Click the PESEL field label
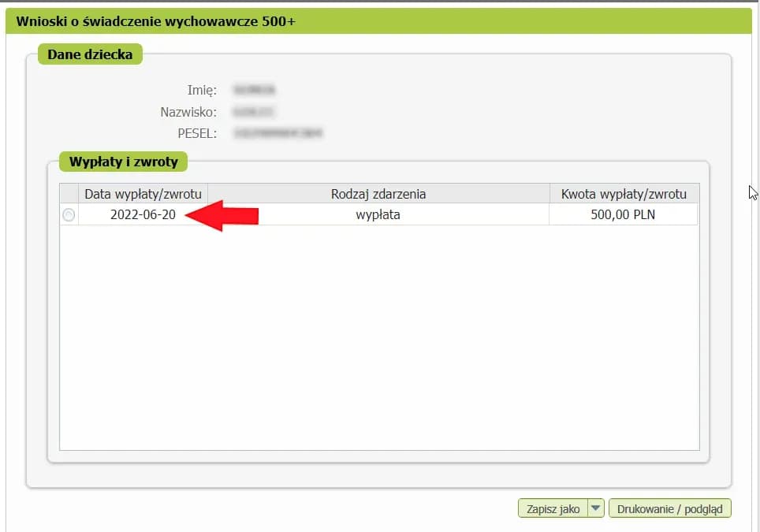 pyautogui.click(x=197, y=134)
